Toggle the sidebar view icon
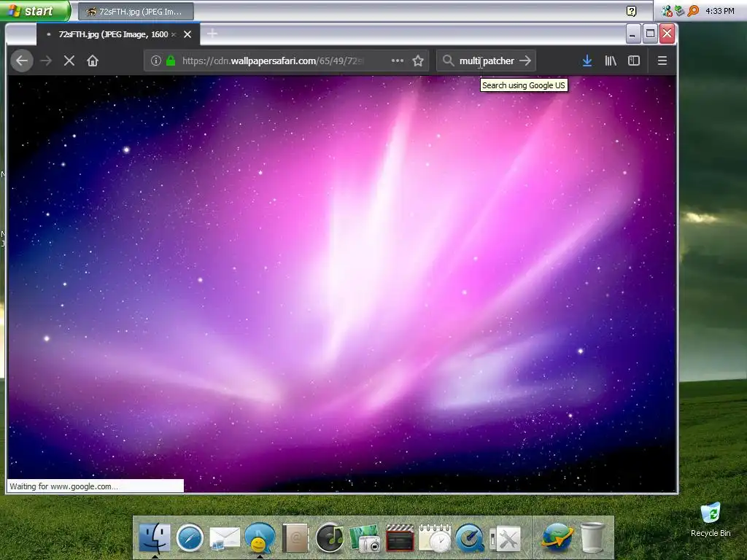The height and width of the screenshot is (560, 747). tap(634, 61)
